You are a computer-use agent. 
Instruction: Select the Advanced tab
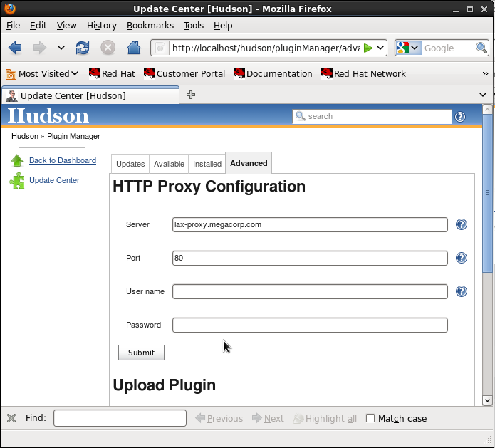tap(249, 163)
